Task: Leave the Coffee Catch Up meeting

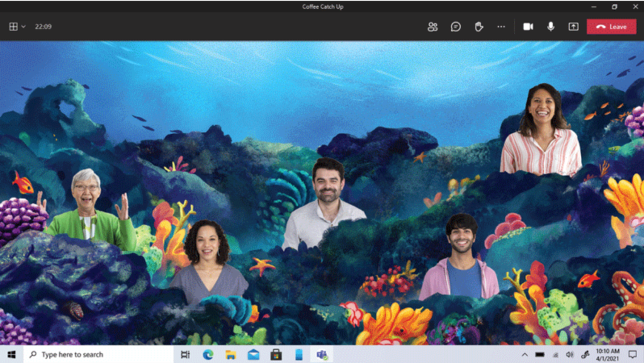Action: click(x=611, y=26)
